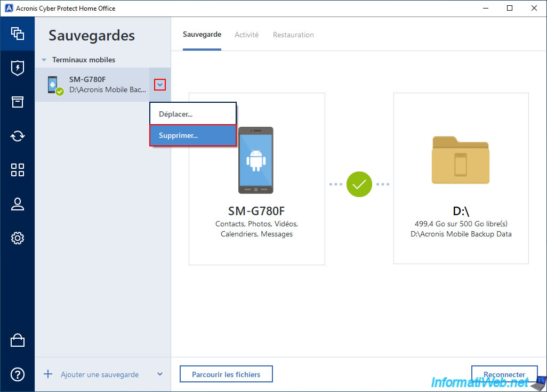The image size is (547, 392).
Task: Click the 499,4 Go sur 500 Go libre(s) text
Action: click(461, 224)
